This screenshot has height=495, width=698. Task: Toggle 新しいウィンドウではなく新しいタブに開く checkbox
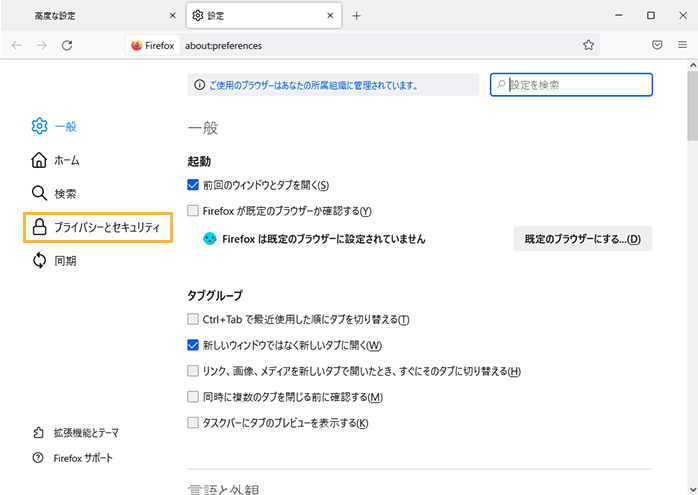(194, 346)
